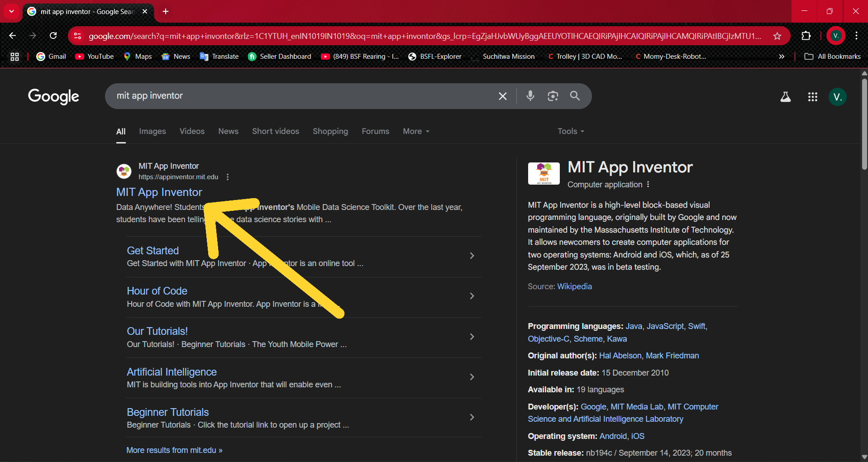Open the Extensions puzzle icon

(806, 36)
